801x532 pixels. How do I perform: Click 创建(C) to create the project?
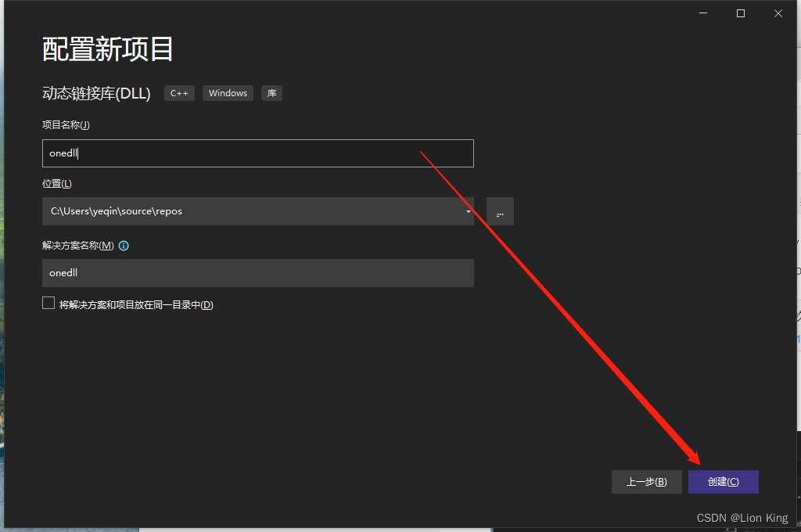[x=723, y=481]
